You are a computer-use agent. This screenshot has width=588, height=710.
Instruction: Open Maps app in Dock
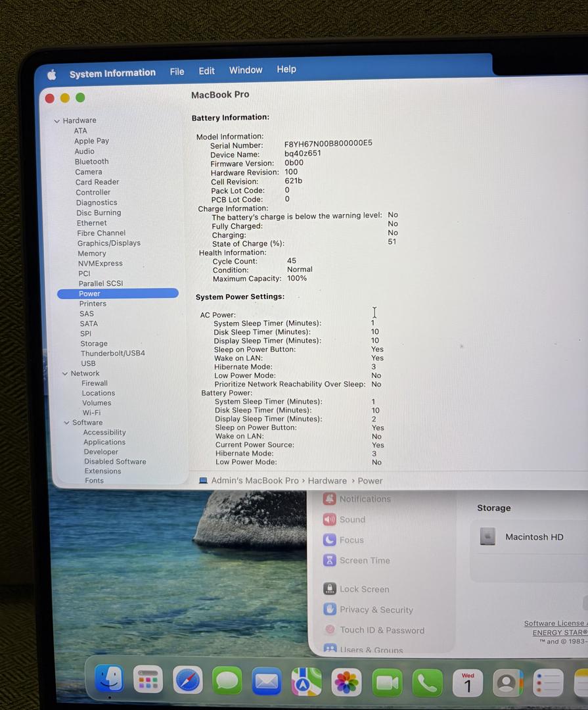coord(306,682)
